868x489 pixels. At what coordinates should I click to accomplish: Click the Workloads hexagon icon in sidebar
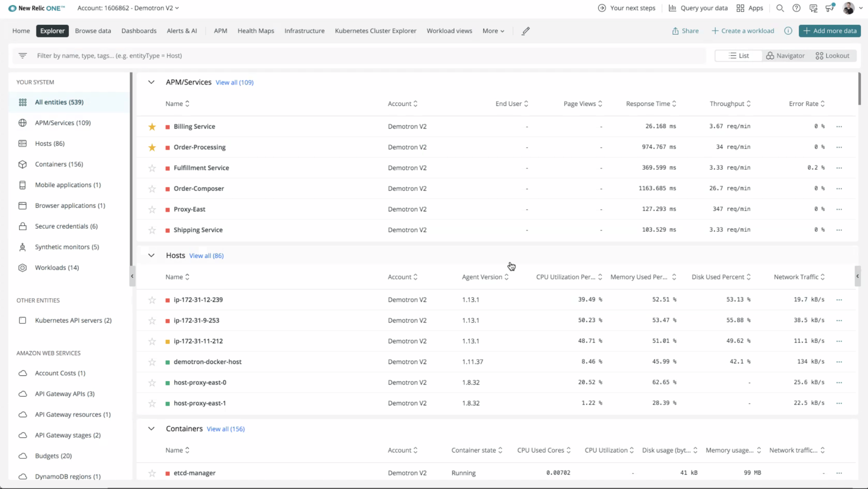click(x=23, y=268)
